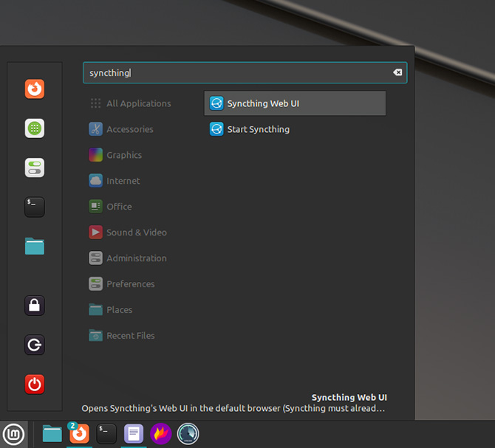Open the Preferences category
The height and width of the screenshot is (448, 495).
122,284
